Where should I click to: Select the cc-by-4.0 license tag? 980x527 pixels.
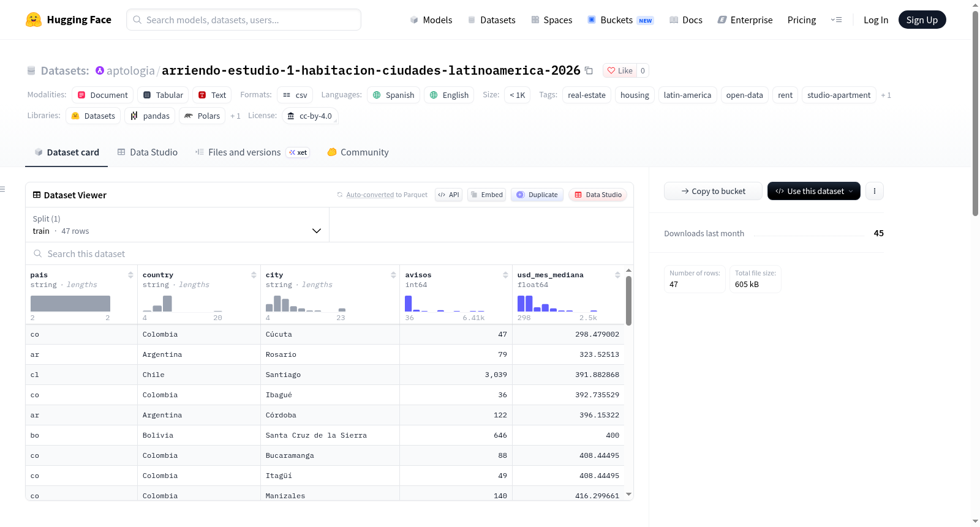coord(310,116)
